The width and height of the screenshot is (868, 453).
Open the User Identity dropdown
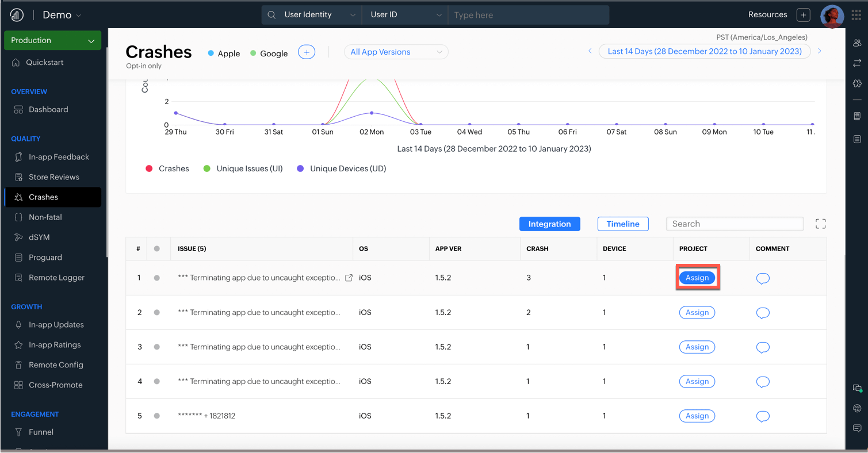(x=312, y=15)
